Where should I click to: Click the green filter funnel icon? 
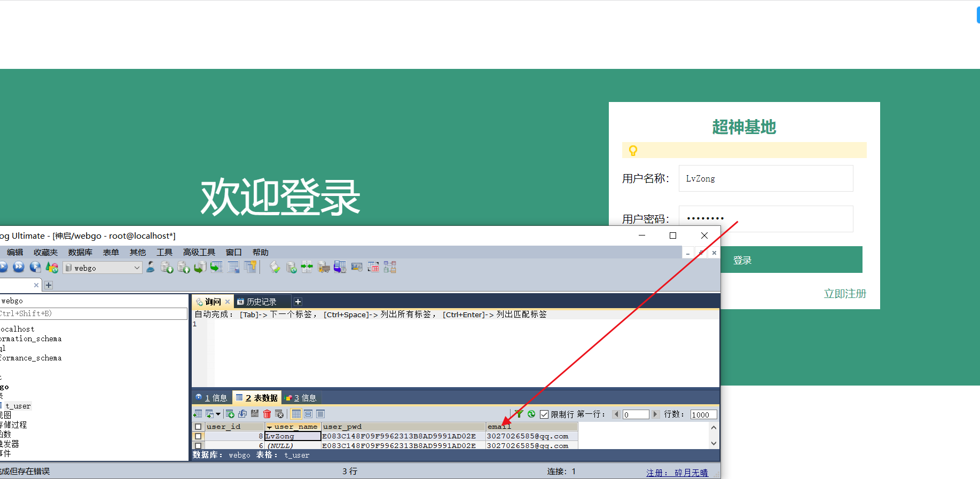(519, 414)
